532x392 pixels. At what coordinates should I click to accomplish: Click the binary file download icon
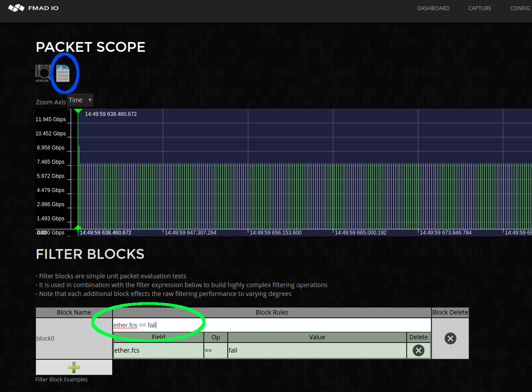62,73
